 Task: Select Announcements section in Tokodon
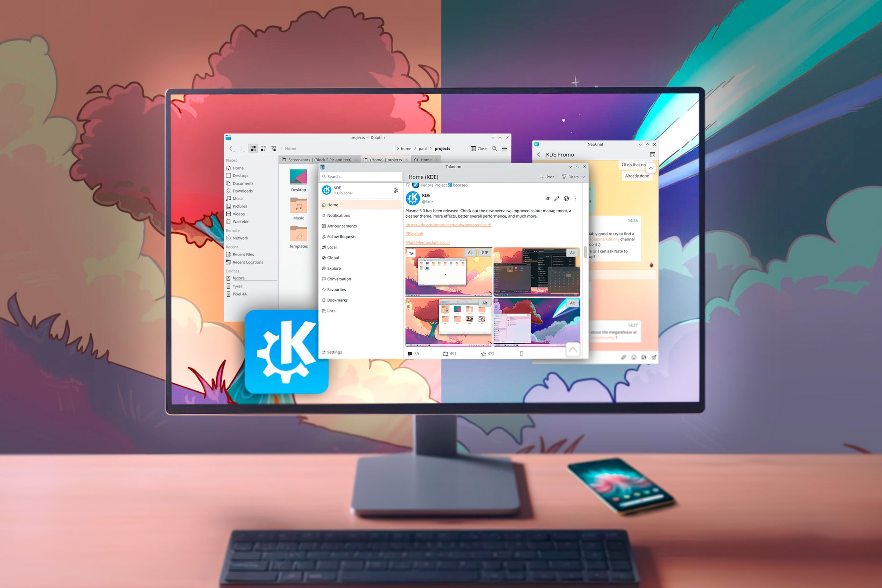[x=342, y=226]
